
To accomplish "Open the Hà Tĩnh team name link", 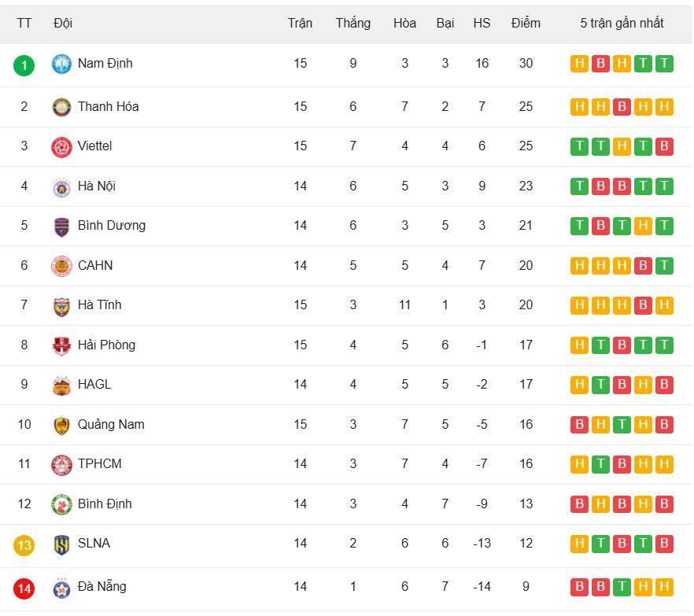I will pyautogui.click(x=99, y=305).
